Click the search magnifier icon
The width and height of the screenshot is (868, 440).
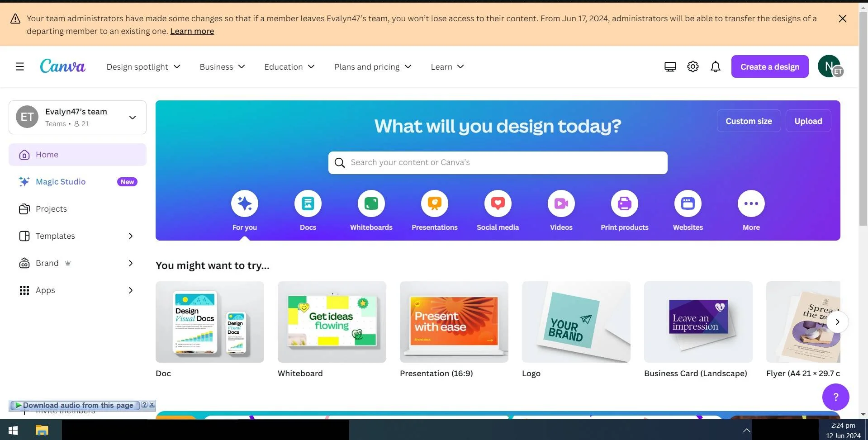[340, 163]
